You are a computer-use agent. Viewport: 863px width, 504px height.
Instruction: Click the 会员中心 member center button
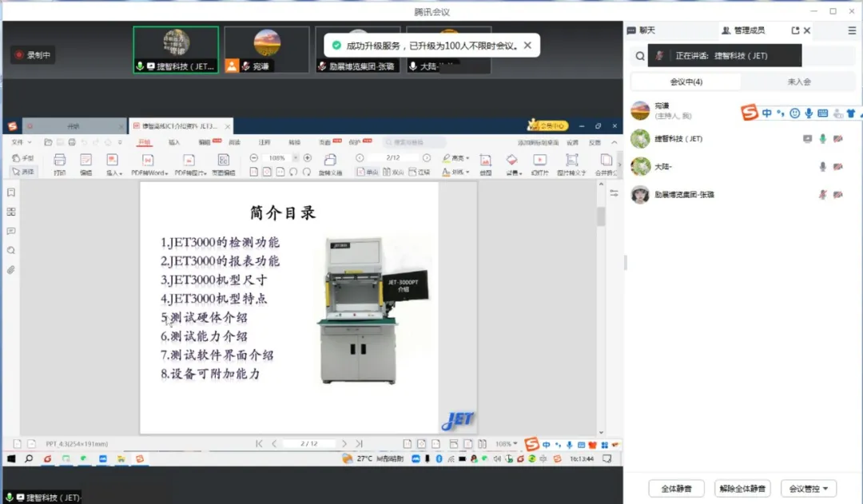[x=547, y=125]
